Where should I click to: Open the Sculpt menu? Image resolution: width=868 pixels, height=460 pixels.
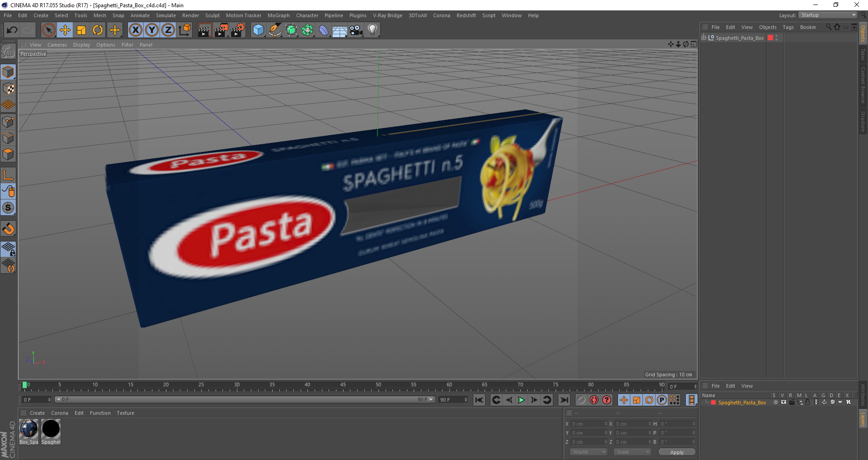point(212,15)
